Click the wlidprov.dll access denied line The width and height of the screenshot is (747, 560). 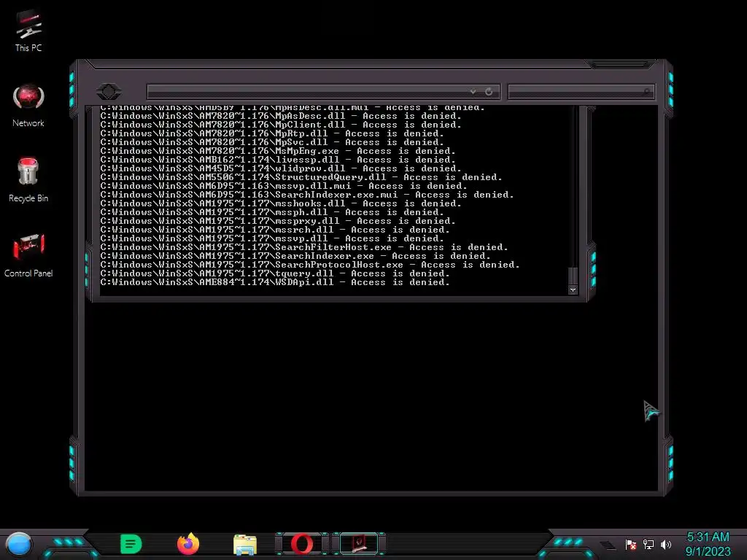tap(281, 168)
